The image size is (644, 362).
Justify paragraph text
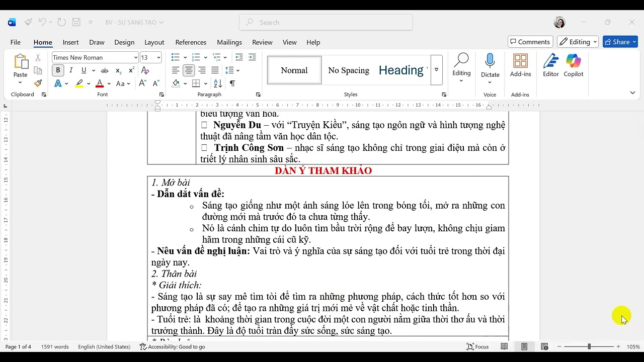point(215,70)
